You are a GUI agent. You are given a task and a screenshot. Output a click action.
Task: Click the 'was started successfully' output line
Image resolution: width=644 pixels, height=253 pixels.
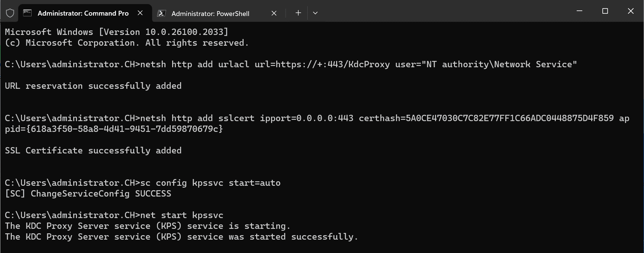pos(181,237)
